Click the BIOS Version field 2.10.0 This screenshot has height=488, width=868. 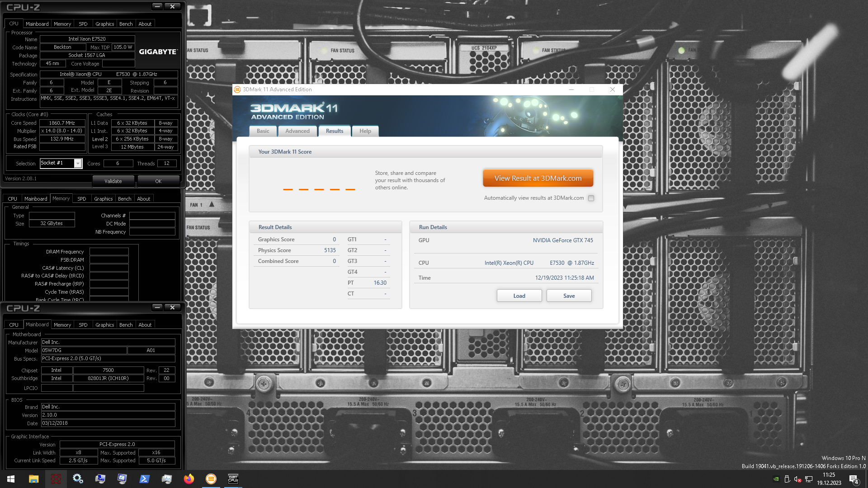click(108, 415)
